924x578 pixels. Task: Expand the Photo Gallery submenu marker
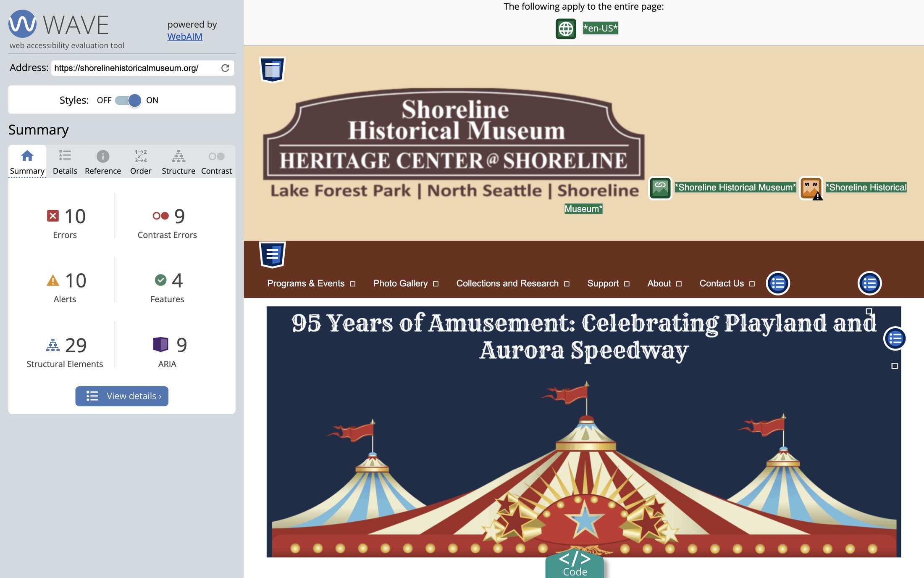[436, 284]
